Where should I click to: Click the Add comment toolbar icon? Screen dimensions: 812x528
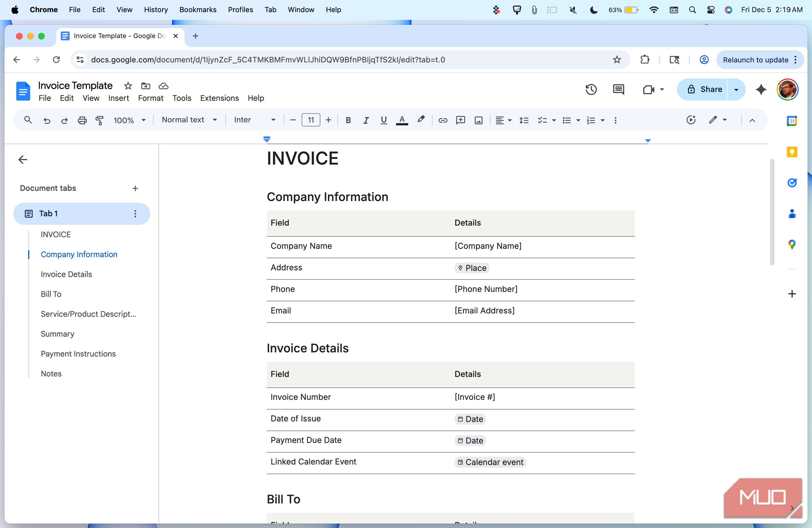[461, 120]
